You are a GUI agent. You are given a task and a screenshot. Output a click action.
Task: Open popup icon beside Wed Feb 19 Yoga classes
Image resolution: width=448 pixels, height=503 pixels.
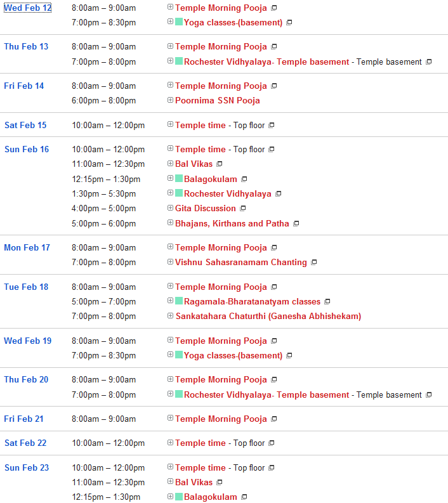pos(289,356)
